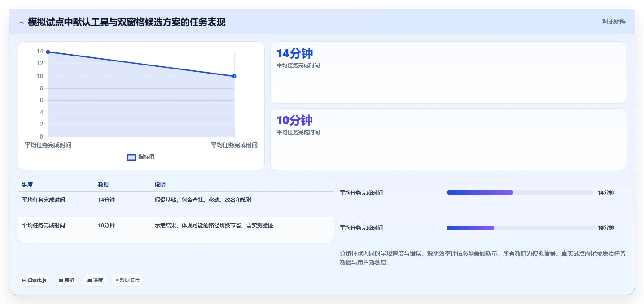Image resolution: width=644 pixels, height=304 pixels.
Task: Click the y-axis tick label 8
Action: click(42, 88)
